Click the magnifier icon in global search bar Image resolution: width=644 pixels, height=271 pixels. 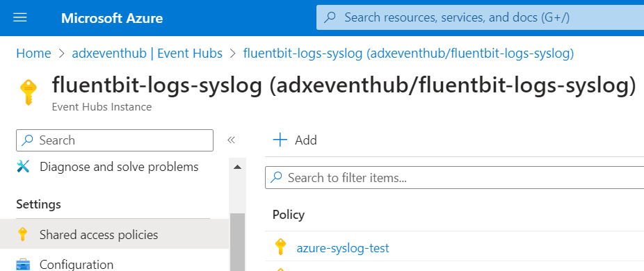pyautogui.click(x=330, y=17)
